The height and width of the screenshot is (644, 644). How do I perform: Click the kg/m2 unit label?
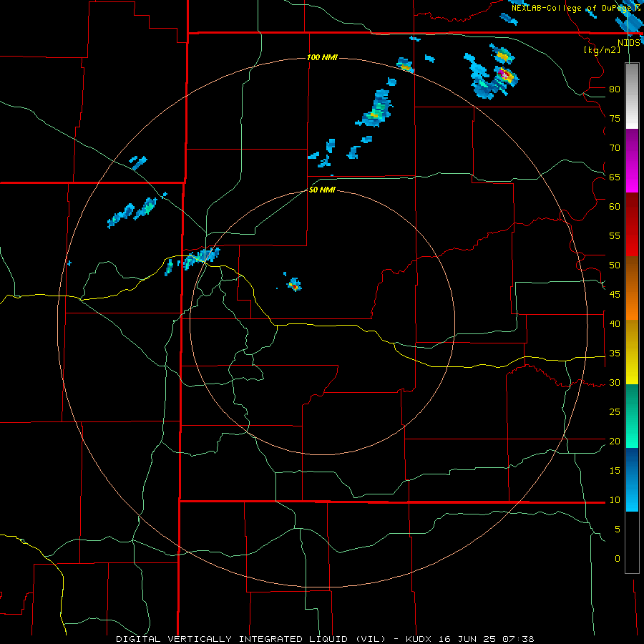602,50
